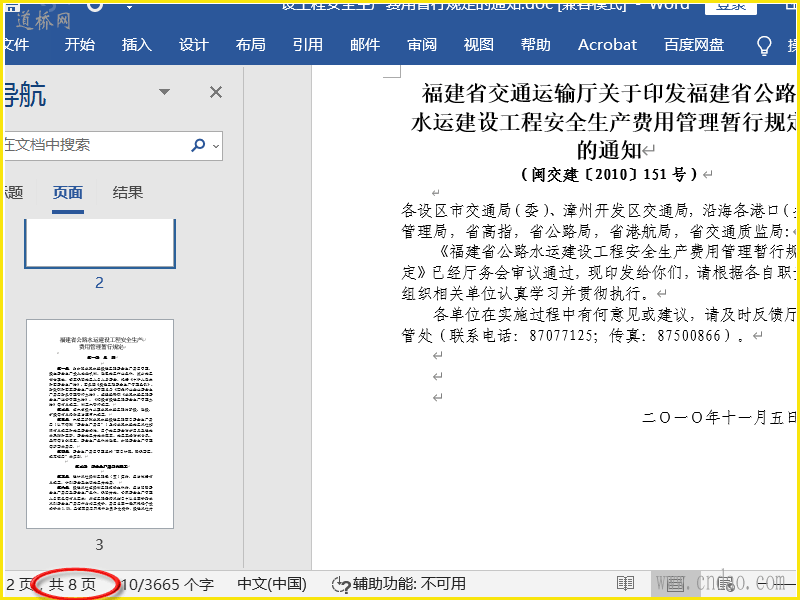Open navigation pane options dropdown arrow
The image size is (800, 600).
165,92
